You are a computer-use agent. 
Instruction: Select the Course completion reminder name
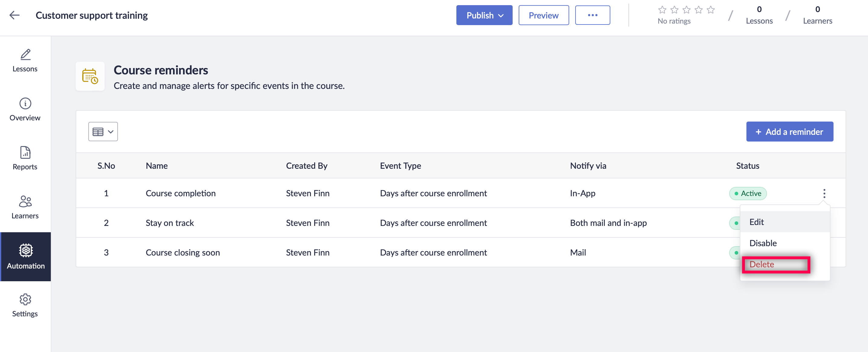181,193
